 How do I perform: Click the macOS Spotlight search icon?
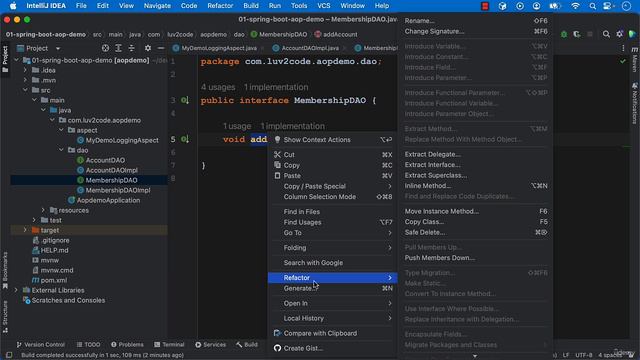point(592,6)
